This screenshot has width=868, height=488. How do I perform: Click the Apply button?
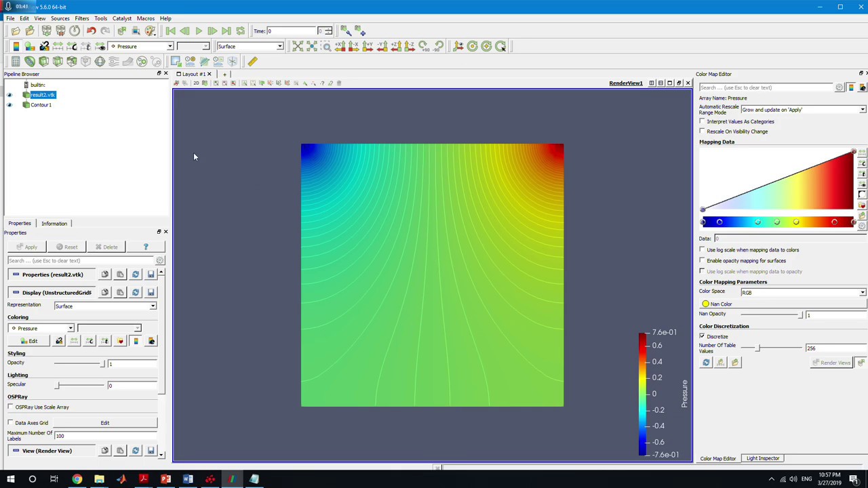coord(26,247)
